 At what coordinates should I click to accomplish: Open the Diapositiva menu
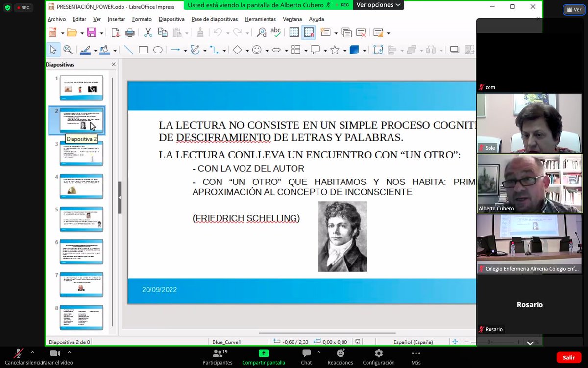[x=171, y=19]
